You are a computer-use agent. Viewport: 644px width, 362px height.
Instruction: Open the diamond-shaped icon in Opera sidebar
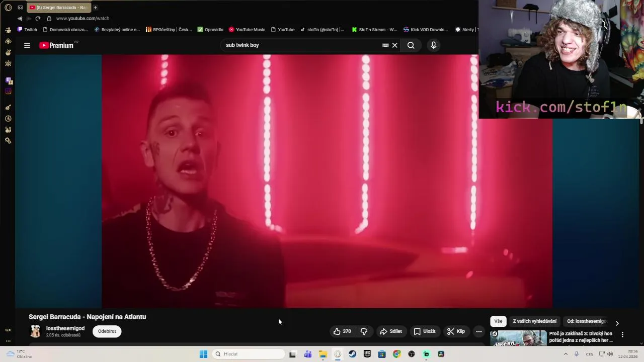point(8,41)
